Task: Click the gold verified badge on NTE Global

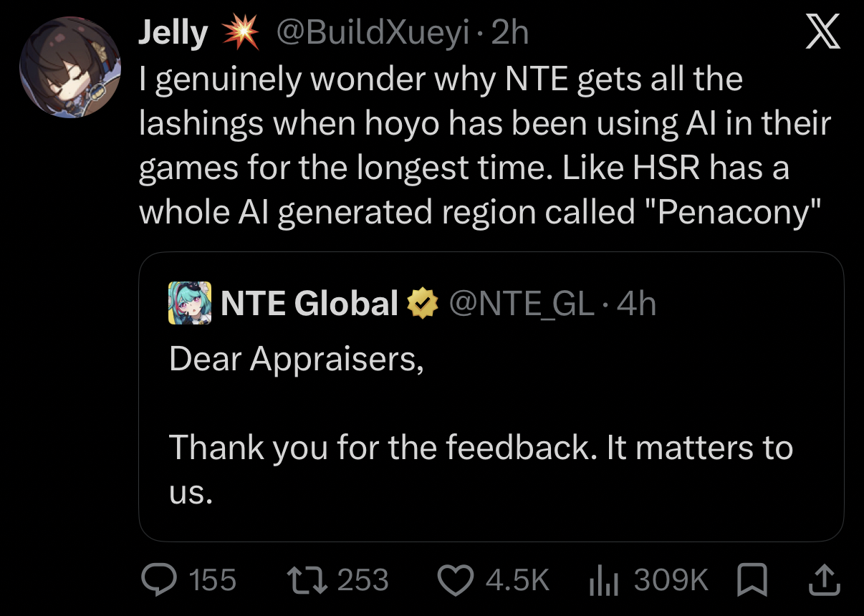Action: pos(423,304)
